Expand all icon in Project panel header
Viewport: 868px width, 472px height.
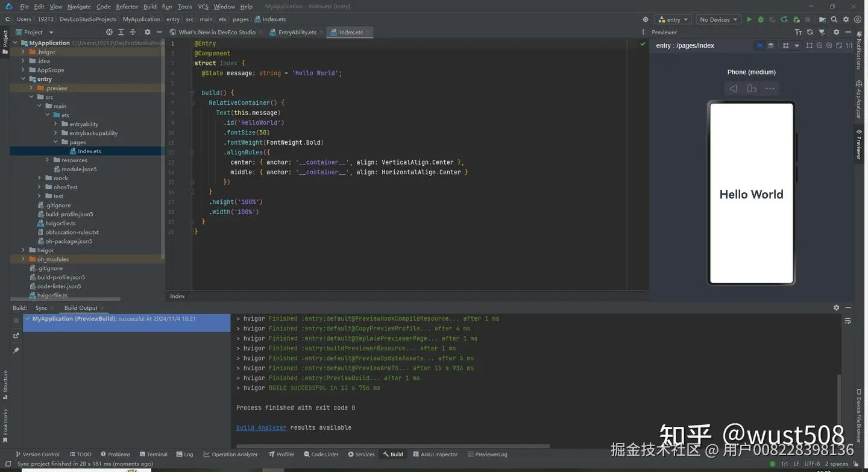tap(121, 32)
